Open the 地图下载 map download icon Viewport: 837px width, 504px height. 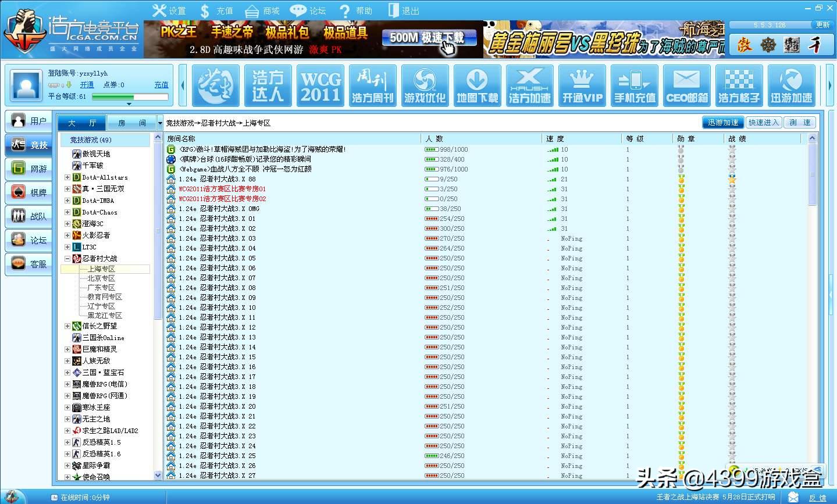click(x=478, y=86)
